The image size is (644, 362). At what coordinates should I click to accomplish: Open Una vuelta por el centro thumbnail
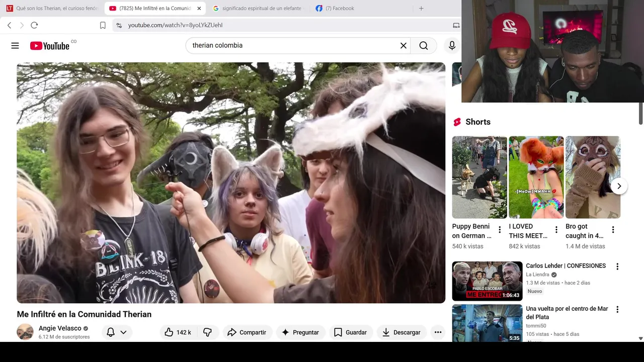487,324
